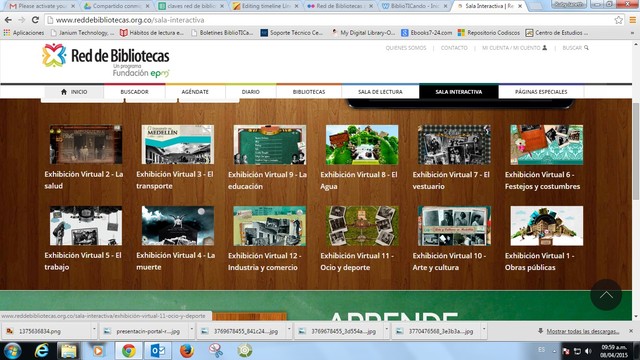This screenshot has height=360, width=640.
Task: Open thumbnail of Exhibición Virtual 6 Festejos
Action: point(547,144)
